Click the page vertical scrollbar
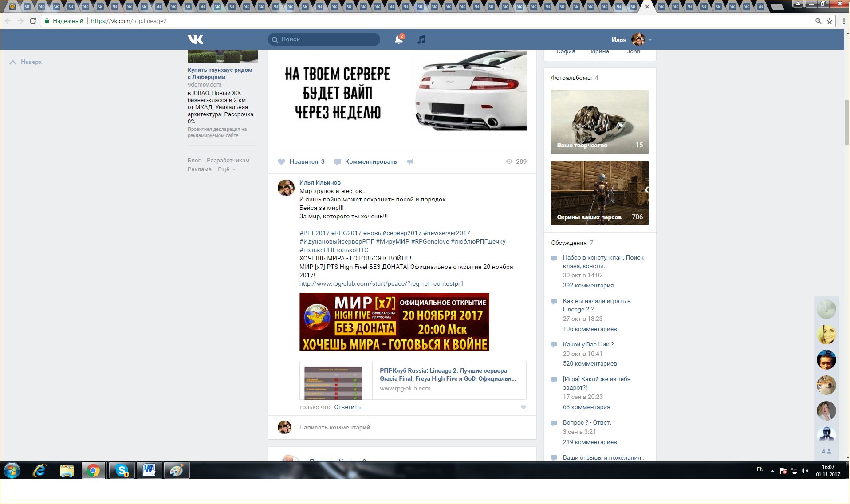The height and width of the screenshot is (504, 850). tap(847, 122)
